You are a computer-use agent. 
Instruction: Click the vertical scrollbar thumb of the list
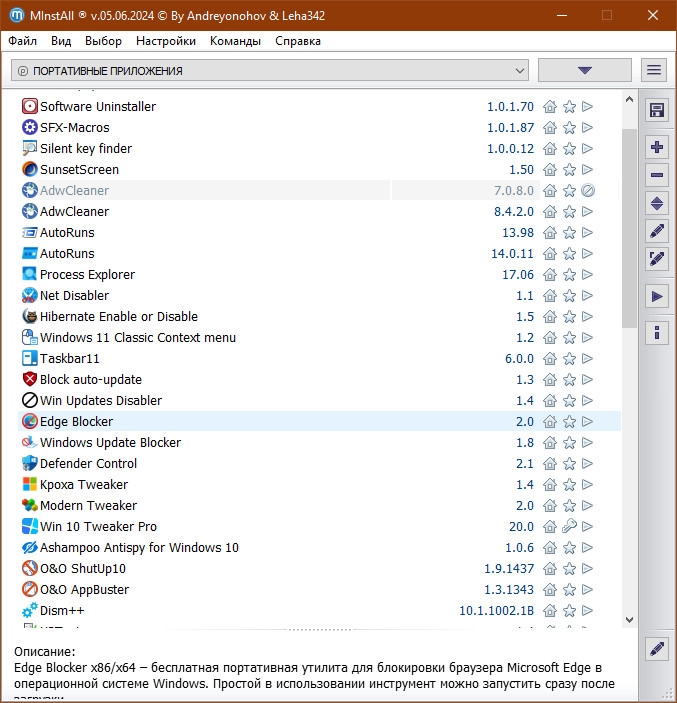click(x=629, y=228)
